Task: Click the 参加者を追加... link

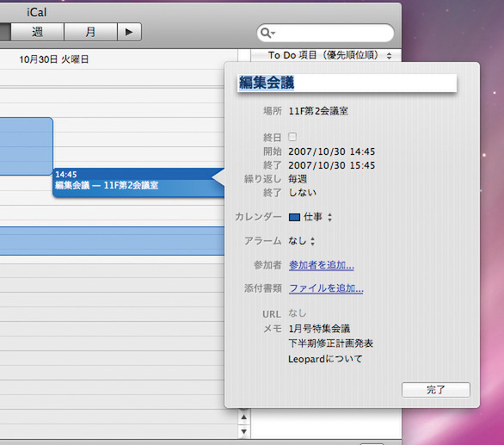Action: click(322, 265)
